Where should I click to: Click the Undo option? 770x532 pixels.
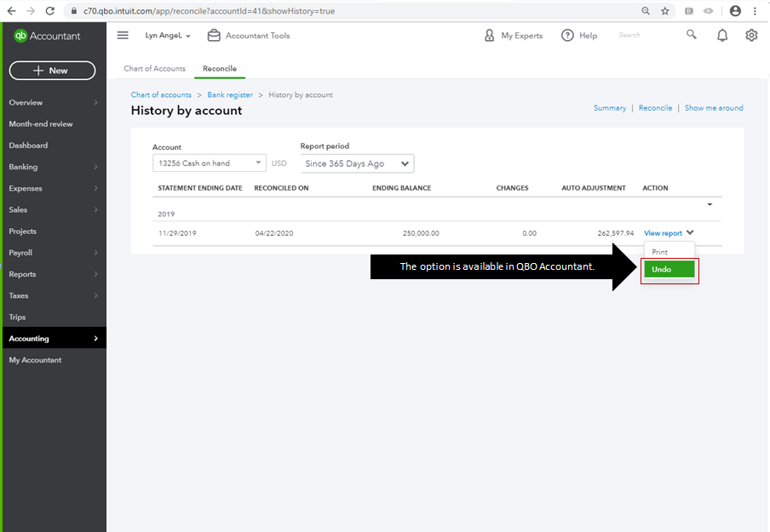click(669, 267)
